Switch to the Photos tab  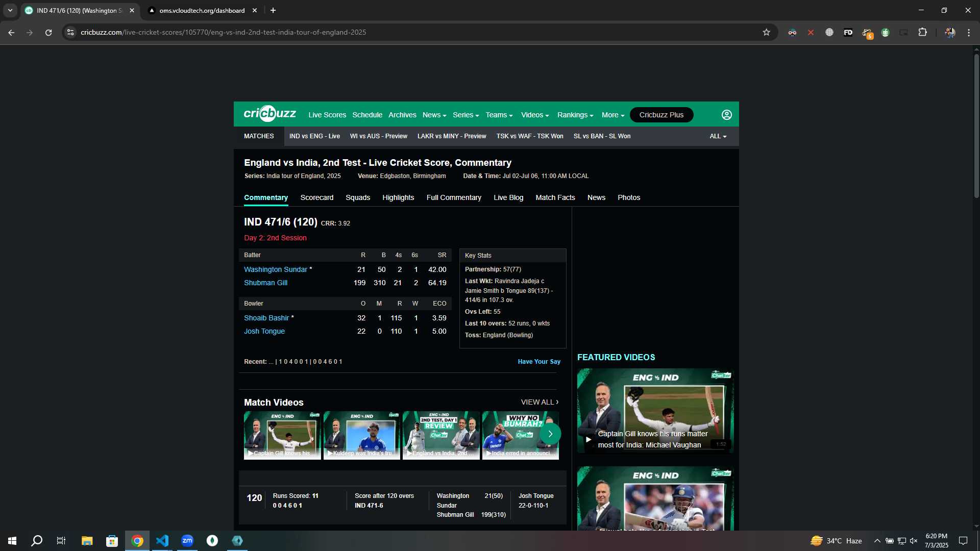pos(629,197)
